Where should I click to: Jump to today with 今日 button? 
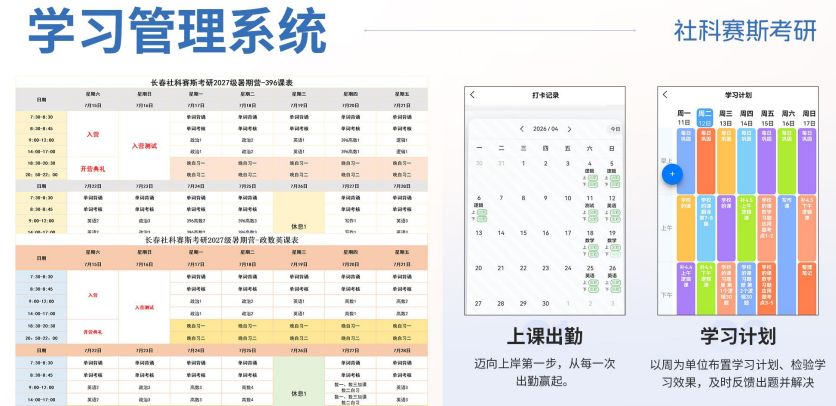[615, 129]
